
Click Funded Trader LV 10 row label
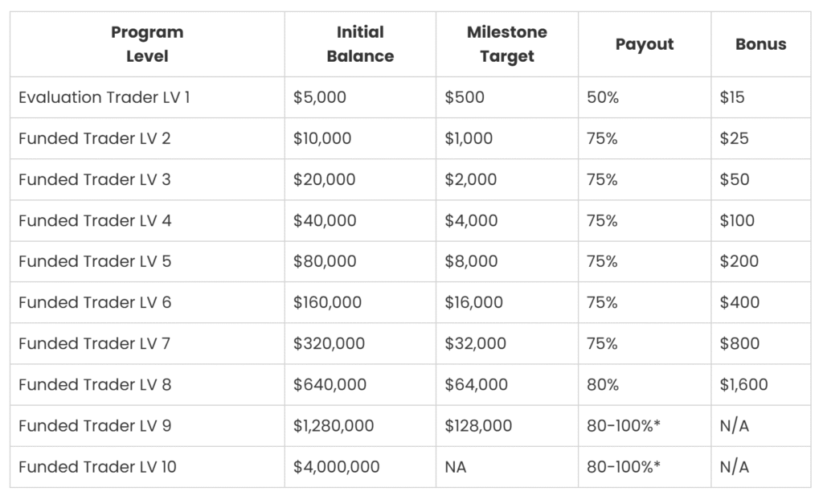[97, 467]
